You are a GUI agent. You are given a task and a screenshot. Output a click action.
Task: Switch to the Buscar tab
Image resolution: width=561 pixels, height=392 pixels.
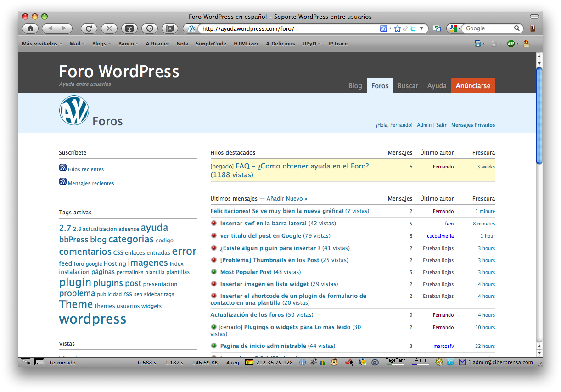click(408, 85)
